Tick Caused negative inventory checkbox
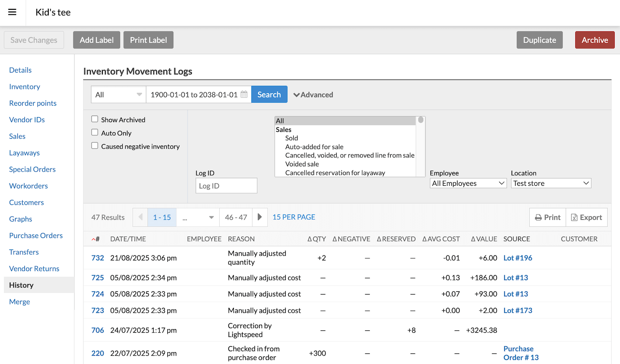Screen dimensions: 620x364 tap(95, 146)
